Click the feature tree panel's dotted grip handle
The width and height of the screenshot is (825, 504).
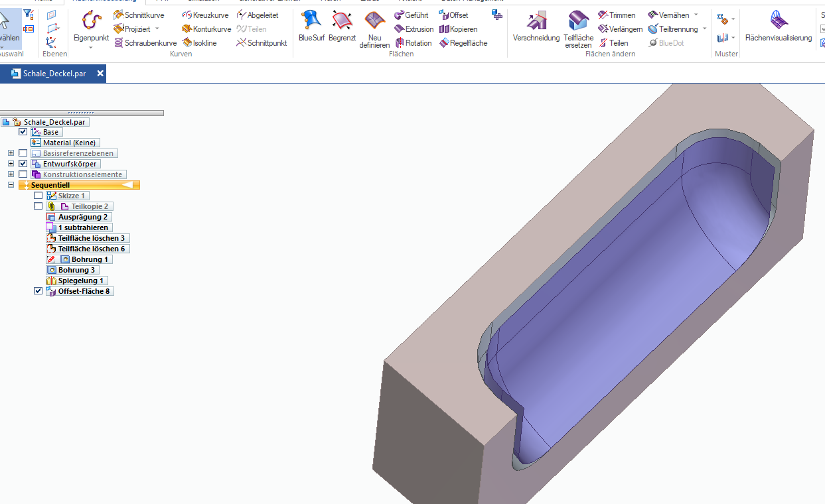(81, 113)
